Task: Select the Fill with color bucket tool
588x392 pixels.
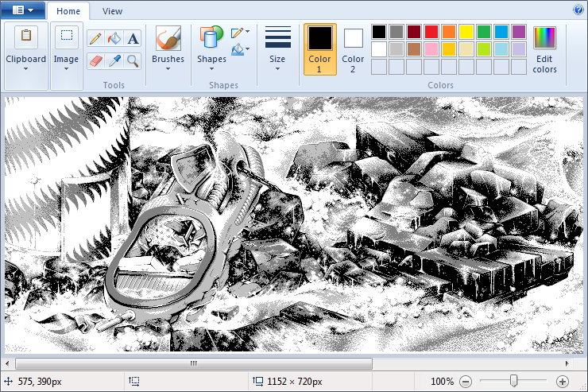Action: [x=114, y=38]
